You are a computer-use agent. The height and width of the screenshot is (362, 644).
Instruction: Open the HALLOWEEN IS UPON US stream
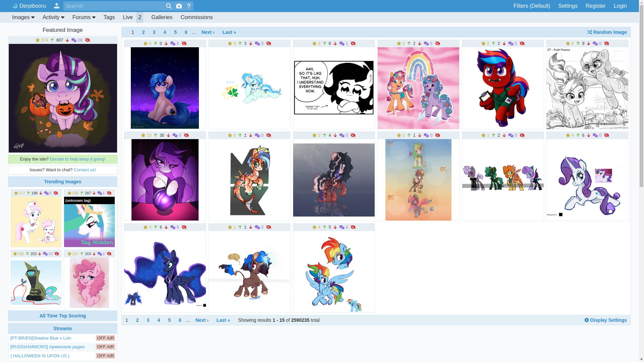(40, 356)
